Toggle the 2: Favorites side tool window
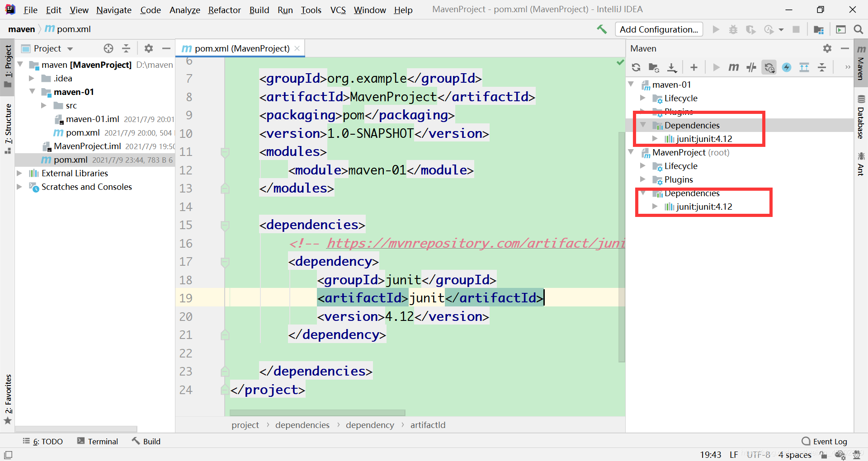The height and width of the screenshot is (461, 868). [x=8, y=400]
